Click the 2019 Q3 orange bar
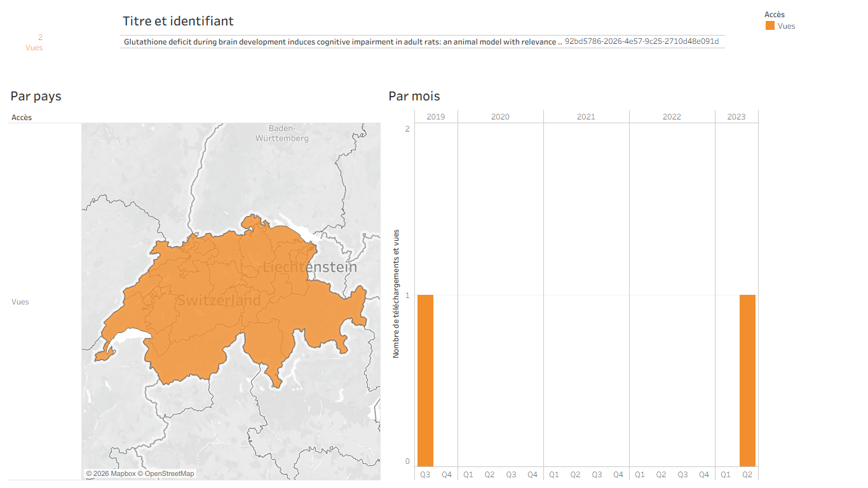 [x=425, y=381]
